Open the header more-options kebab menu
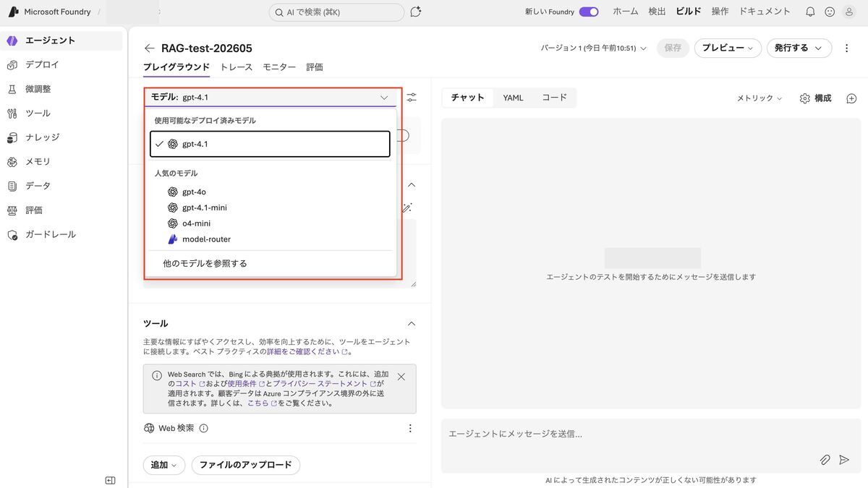868x488 pixels. [847, 48]
